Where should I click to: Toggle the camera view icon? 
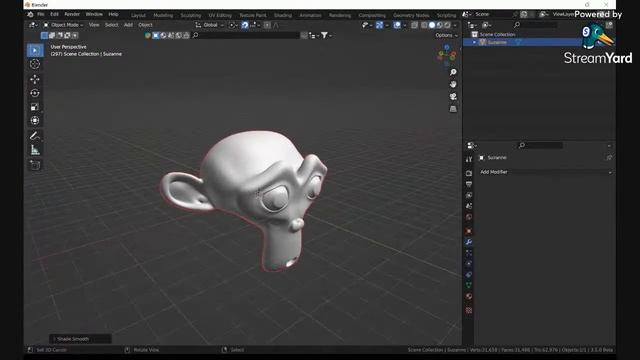pyautogui.click(x=453, y=97)
